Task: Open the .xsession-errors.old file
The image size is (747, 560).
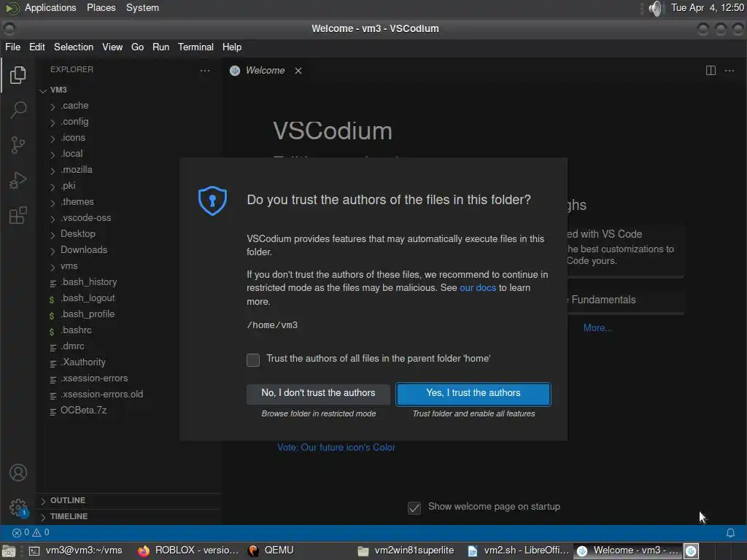Action: click(101, 394)
